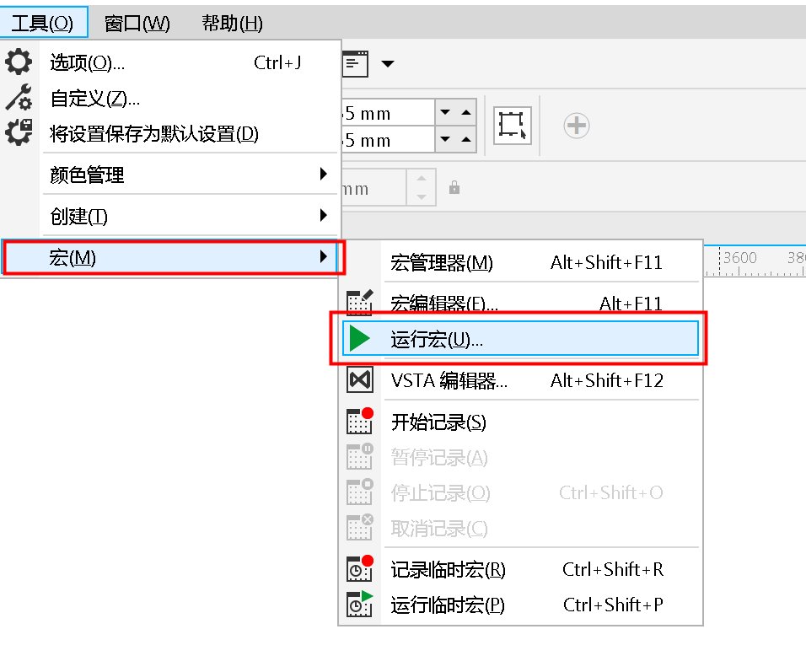The height and width of the screenshot is (672, 806).
Task: Click the VSTA 编辑器 icon
Action: pyautogui.click(x=358, y=379)
